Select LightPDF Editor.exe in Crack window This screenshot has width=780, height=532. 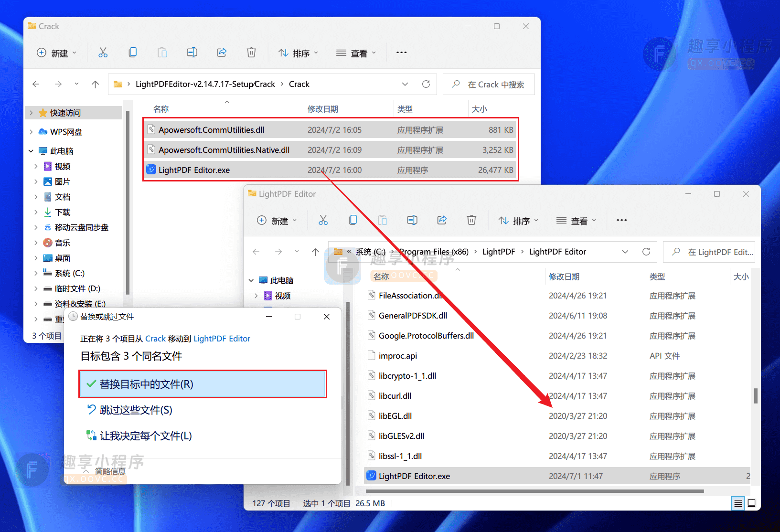(x=330, y=170)
